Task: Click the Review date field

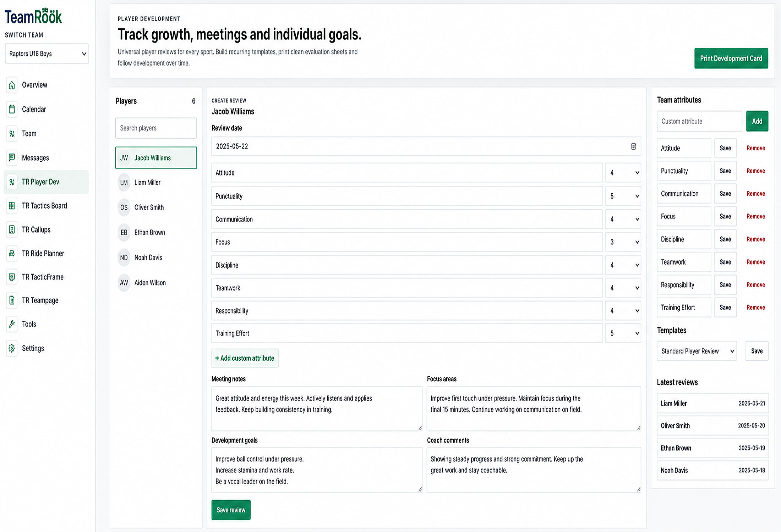Action: pyautogui.click(x=426, y=146)
